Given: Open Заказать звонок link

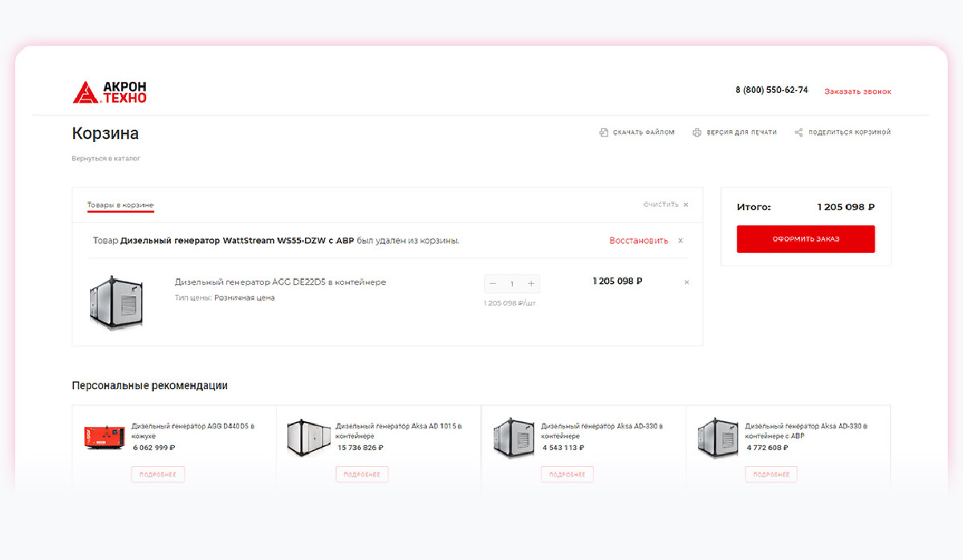Looking at the screenshot, I should pos(857,91).
